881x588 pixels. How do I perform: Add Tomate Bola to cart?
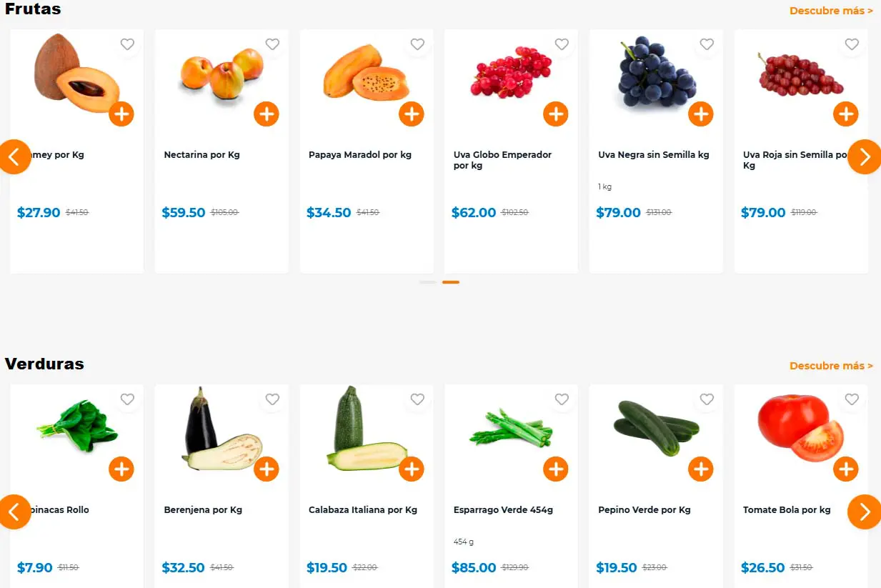click(x=846, y=469)
